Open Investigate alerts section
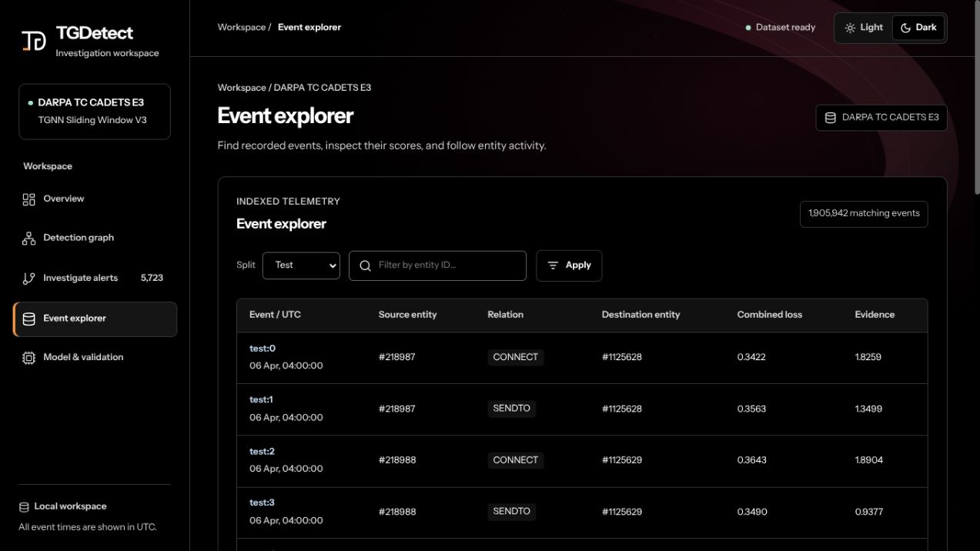The image size is (980, 551). pos(95,279)
